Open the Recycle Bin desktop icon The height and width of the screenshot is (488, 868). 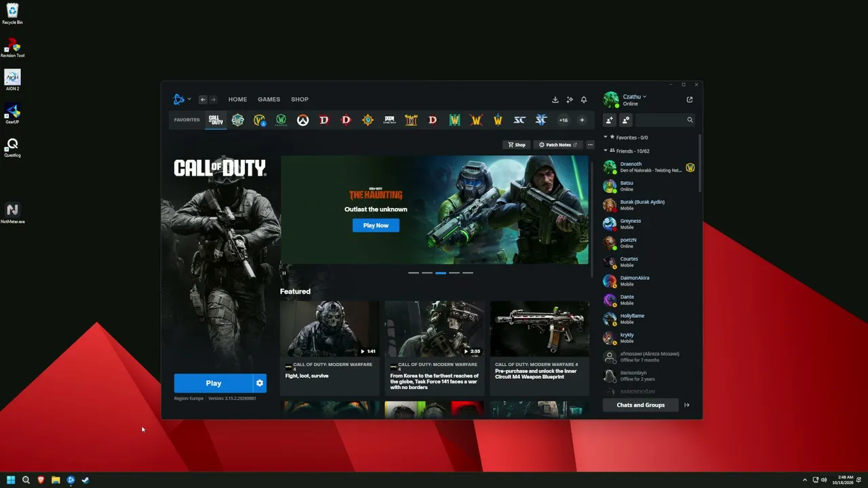pyautogui.click(x=12, y=14)
